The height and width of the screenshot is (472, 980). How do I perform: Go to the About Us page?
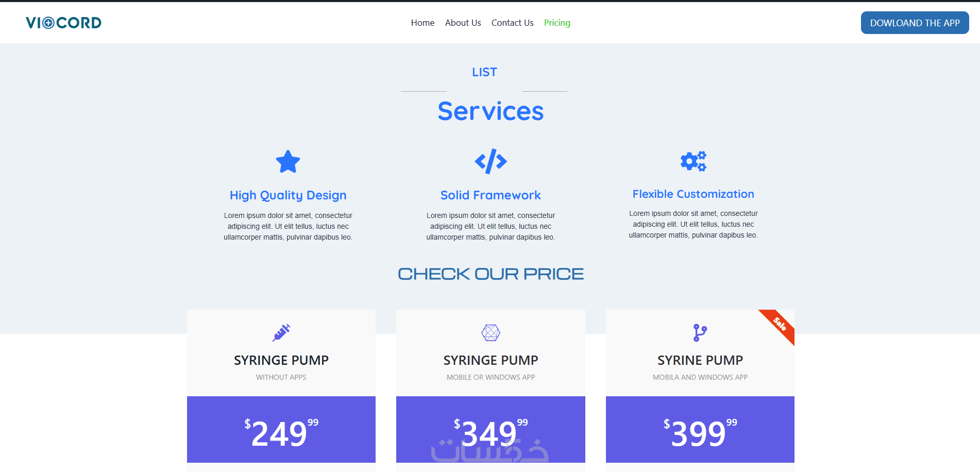463,23
